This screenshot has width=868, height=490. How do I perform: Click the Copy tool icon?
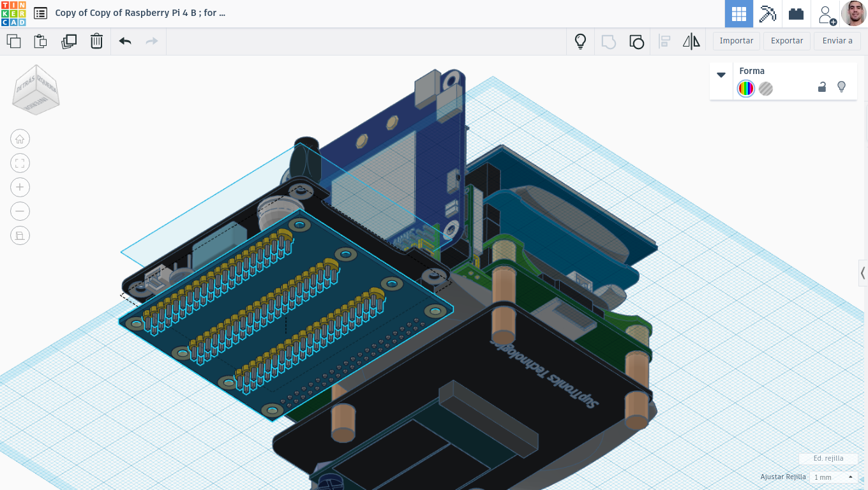[x=13, y=41]
